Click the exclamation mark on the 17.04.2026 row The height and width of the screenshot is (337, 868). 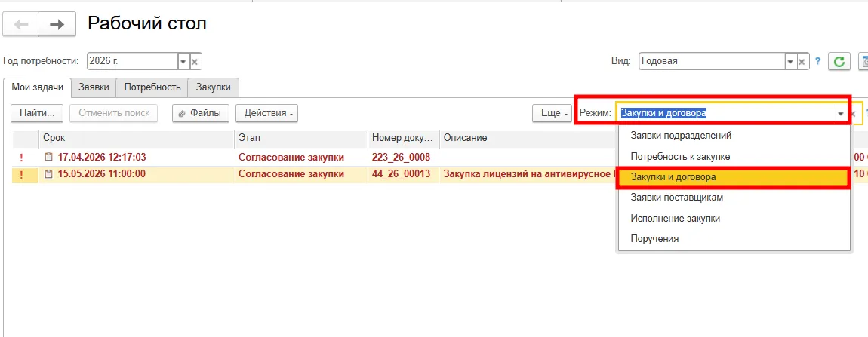[21, 158]
